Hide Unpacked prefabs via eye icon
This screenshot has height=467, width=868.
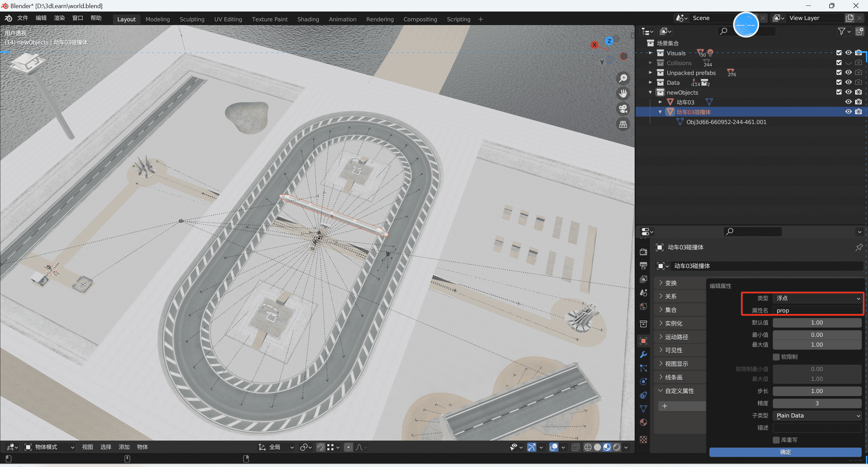(849, 73)
